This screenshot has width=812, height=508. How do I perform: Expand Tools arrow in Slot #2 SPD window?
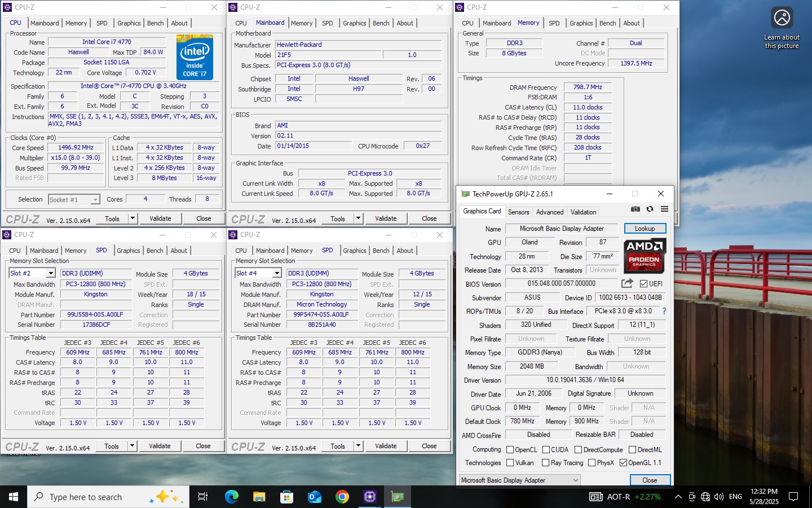tap(133, 446)
